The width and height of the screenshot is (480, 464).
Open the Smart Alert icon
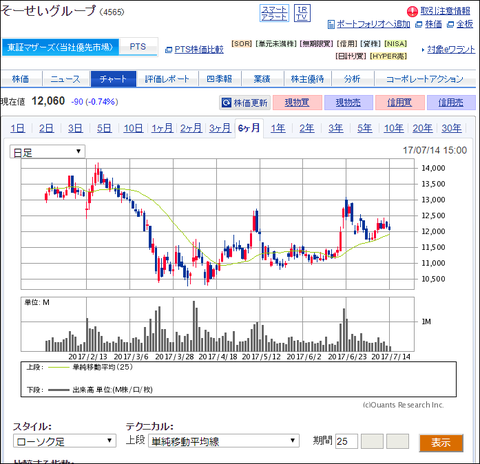point(274,13)
